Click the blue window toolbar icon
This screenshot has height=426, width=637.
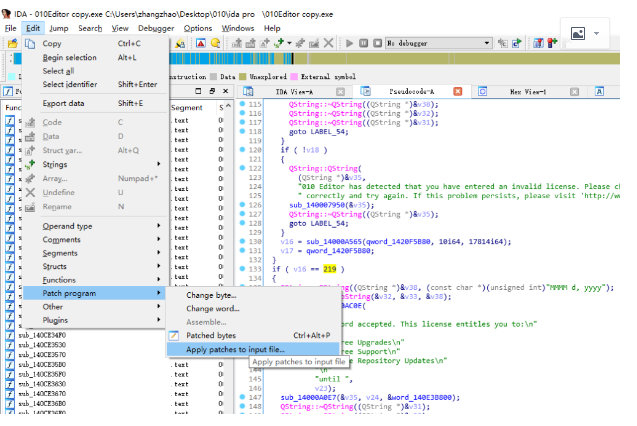point(538,43)
